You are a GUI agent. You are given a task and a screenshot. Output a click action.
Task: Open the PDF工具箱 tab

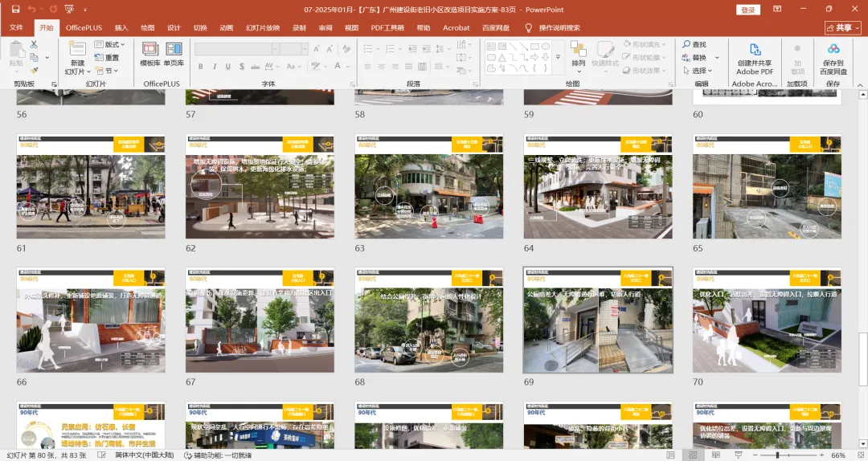click(x=387, y=27)
